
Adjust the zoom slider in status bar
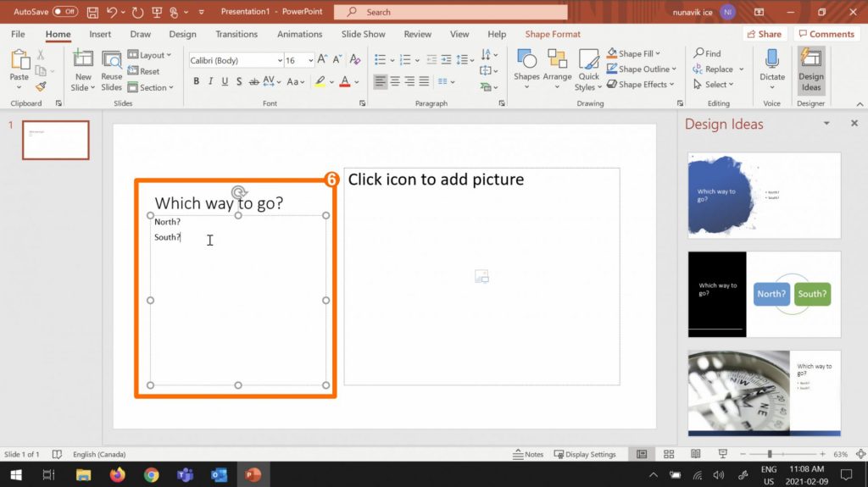[770, 454]
